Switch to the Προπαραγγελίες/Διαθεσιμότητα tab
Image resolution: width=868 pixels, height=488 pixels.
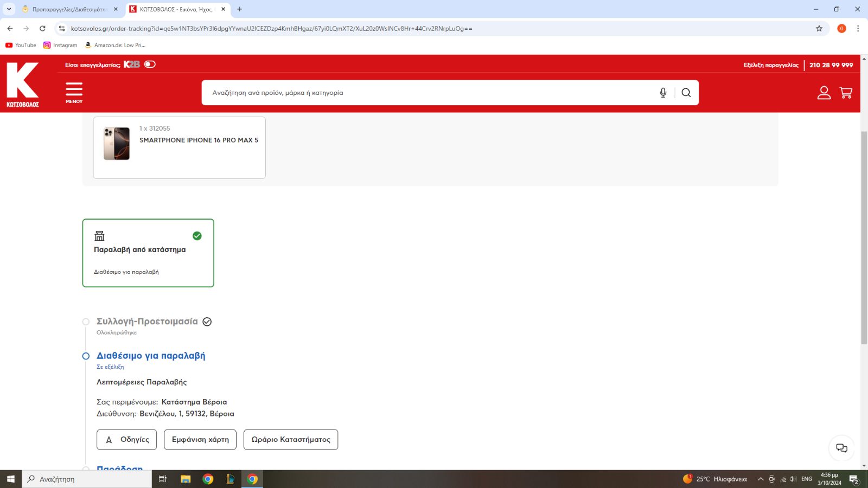point(69,9)
